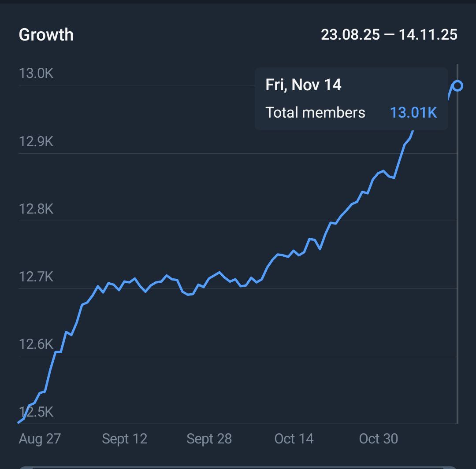Click the Growth chart title
The height and width of the screenshot is (469, 476).
coord(46,35)
